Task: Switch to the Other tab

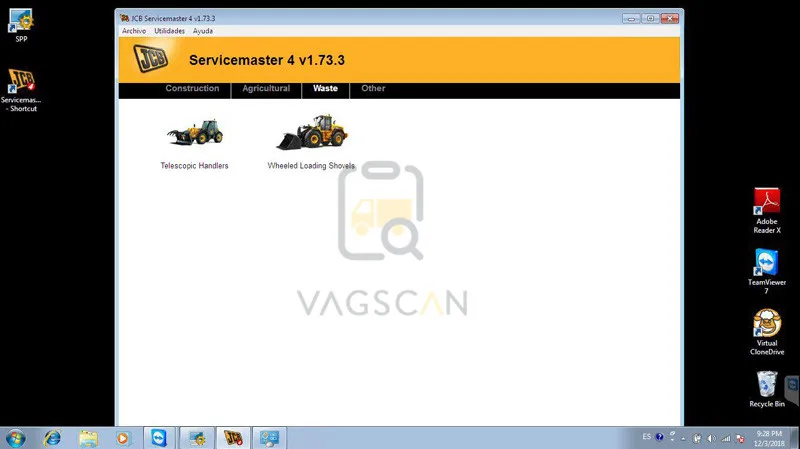Action: [373, 88]
